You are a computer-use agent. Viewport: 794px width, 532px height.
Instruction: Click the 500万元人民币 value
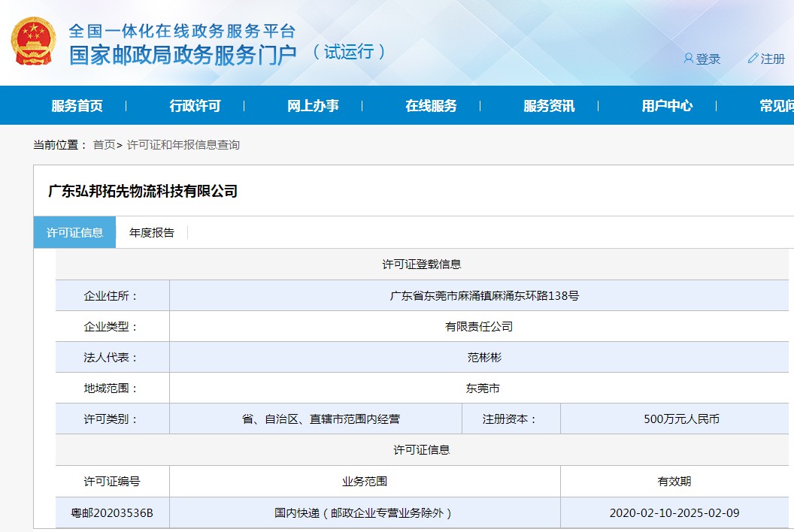[x=681, y=419]
